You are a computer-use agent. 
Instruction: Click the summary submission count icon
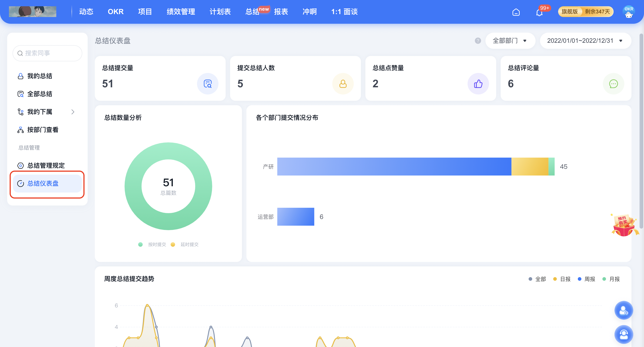tap(208, 84)
